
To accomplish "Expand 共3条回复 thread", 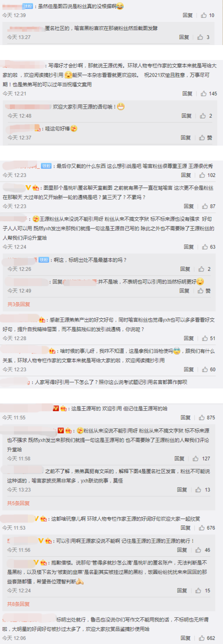I will (x=19, y=304).
